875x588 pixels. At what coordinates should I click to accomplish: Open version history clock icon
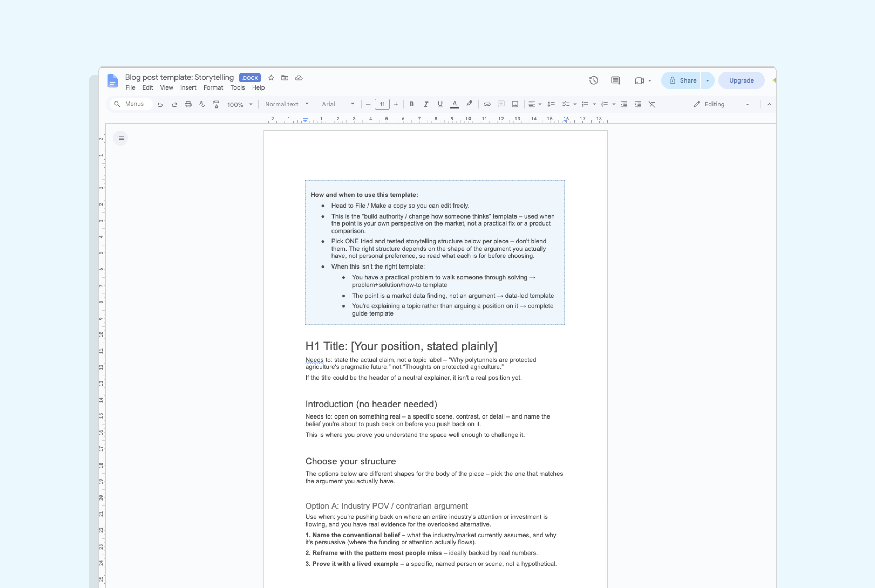click(x=594, y=80)
